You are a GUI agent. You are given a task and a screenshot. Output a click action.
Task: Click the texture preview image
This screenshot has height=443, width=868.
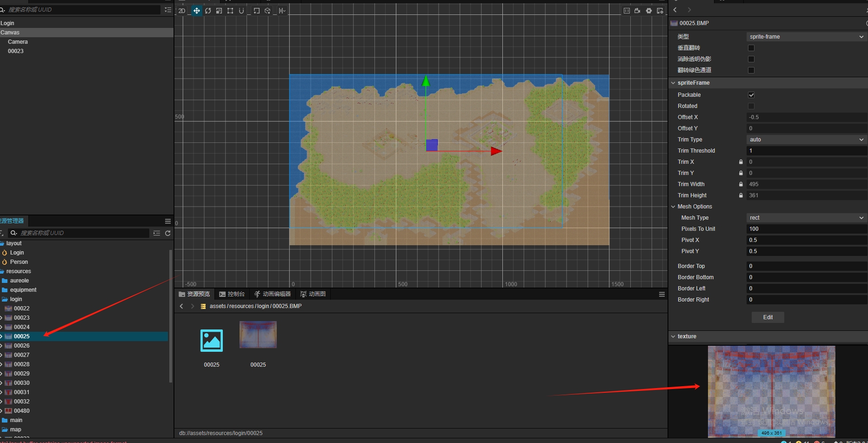point(771,391)
